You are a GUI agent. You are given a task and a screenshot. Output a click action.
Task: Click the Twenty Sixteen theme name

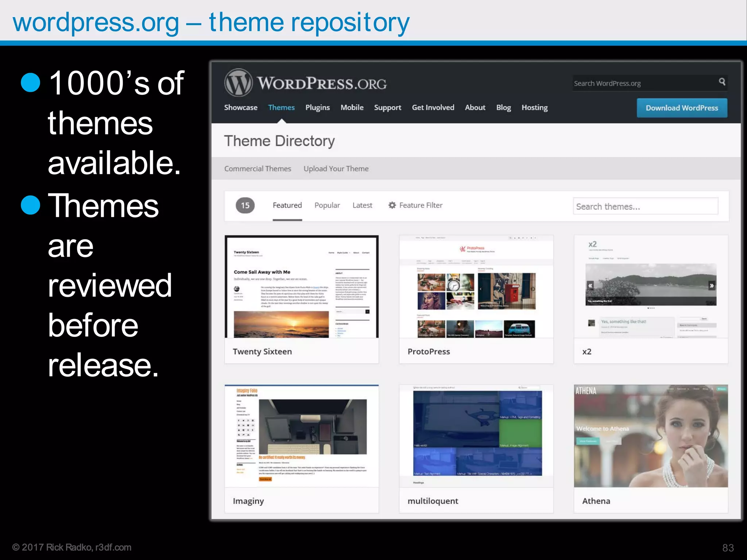click(x=262, y=351)
